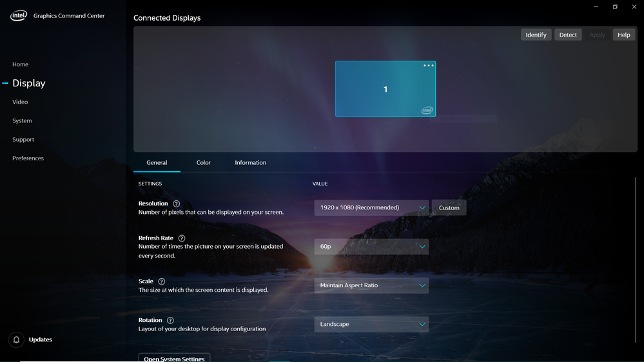Open the Refresh Rate dropdown 60p

click(x=371, y=247)
